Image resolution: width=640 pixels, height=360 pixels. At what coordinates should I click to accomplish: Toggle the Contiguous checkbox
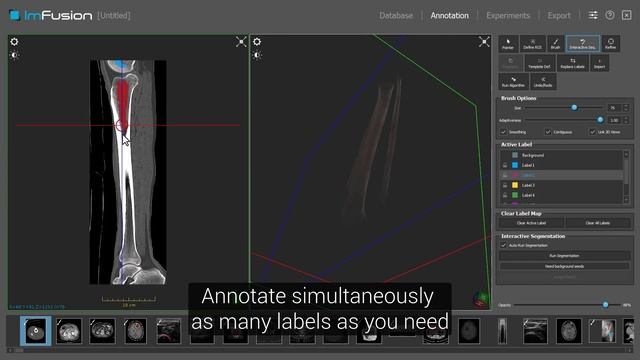[x=548, y=132]
